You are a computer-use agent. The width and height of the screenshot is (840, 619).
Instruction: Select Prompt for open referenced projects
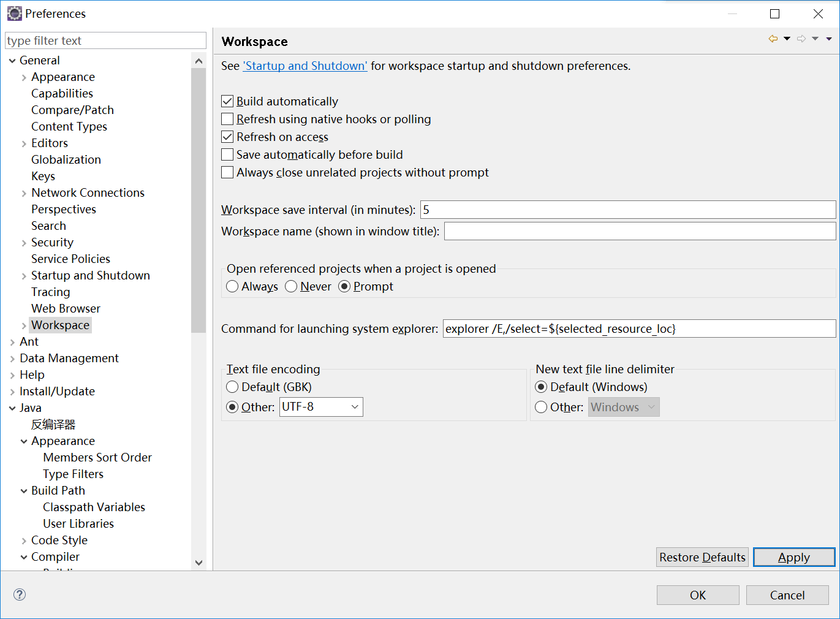pyautogui.click(x=344, y=286)
